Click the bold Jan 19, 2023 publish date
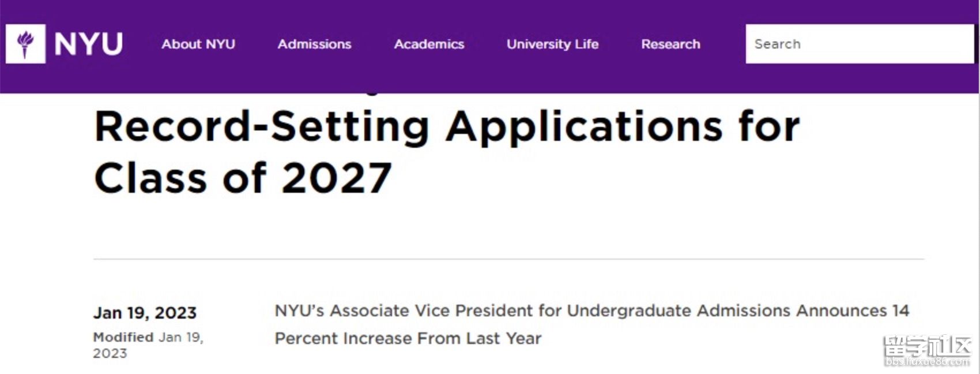Screen dimensions: 980x374 tap(145, 313)
